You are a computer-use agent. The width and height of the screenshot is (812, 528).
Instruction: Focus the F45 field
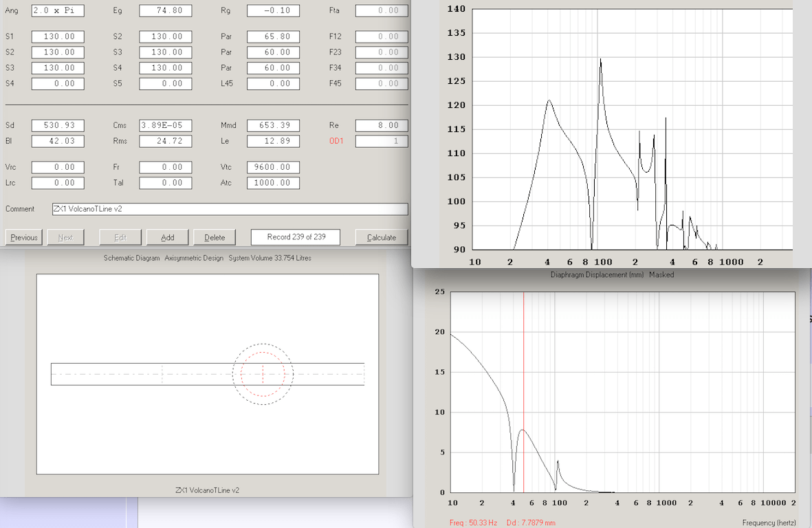coord(382,83)
